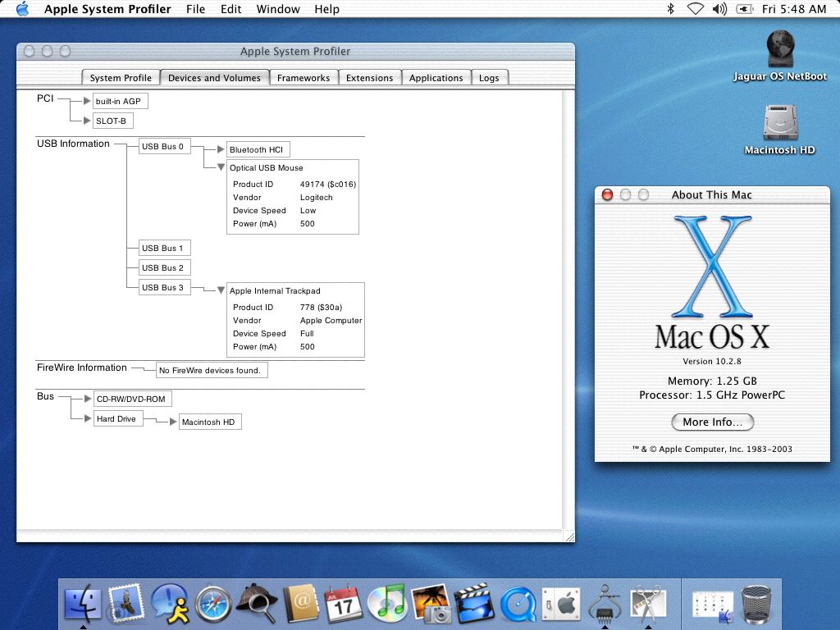The width and height of the screenshot is (840, 630).
Task: Collapse the Optical USB Mouse details
Action: coord(221,167)
